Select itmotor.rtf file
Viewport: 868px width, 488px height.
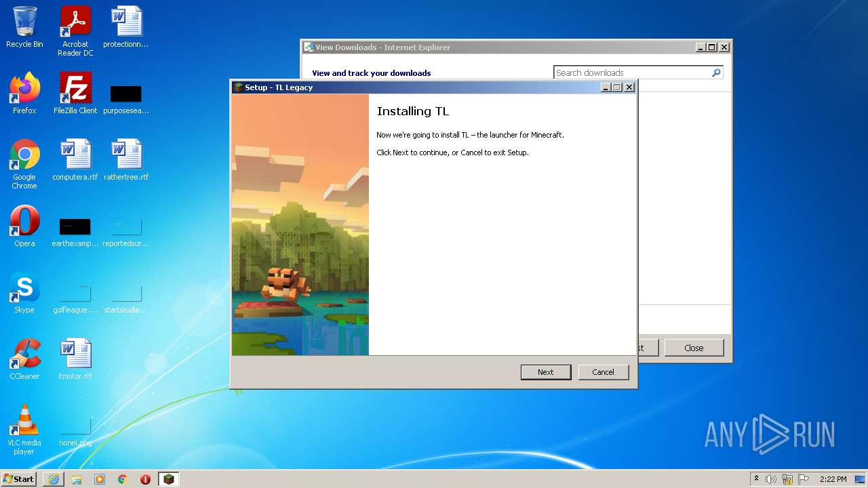[75, 359]
